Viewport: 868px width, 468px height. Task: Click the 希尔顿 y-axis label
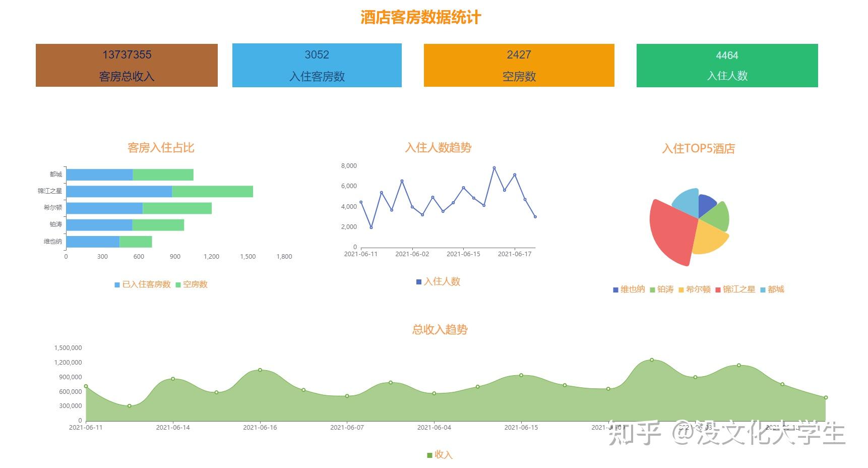(x=53, y=208)
